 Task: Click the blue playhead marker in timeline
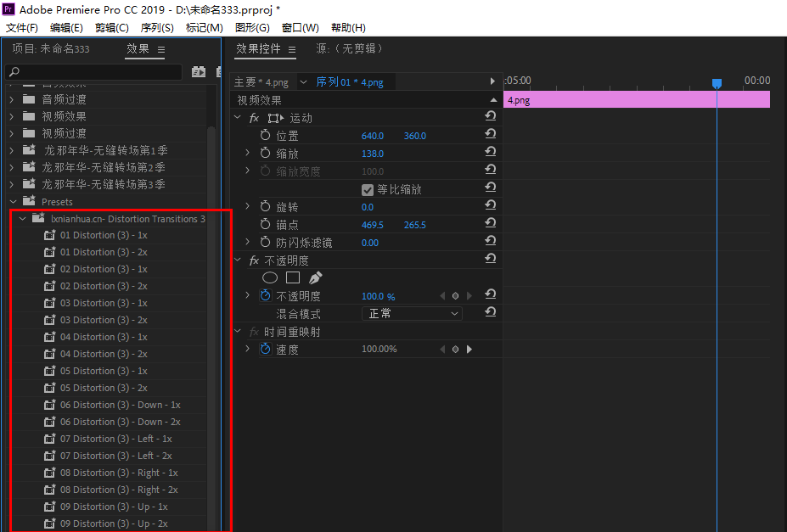(x=717, y=83)
